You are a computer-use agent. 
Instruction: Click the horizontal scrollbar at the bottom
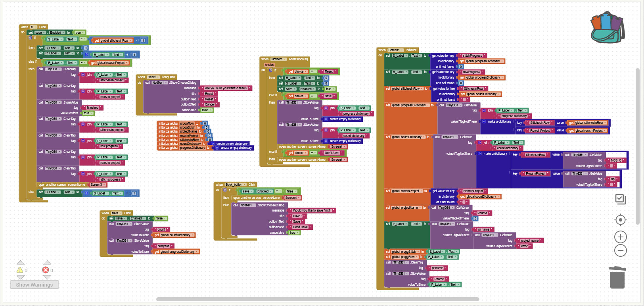pos(317,299)
